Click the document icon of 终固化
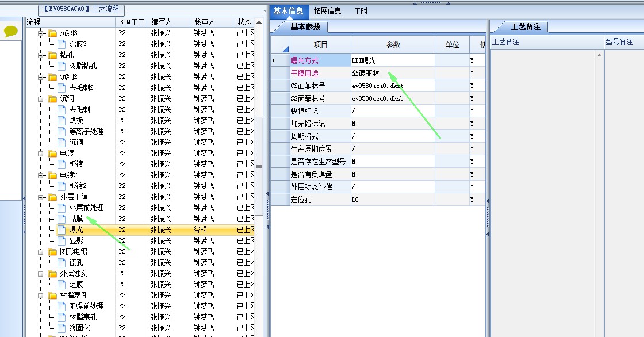Viewport: 644px width, 337px height. (62, 328)
